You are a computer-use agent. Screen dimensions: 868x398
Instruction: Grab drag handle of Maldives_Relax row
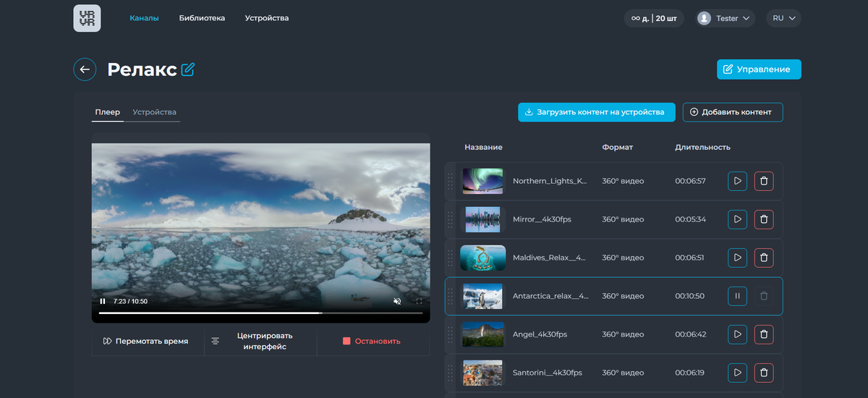pyautogui.click(x=451, y=258)
